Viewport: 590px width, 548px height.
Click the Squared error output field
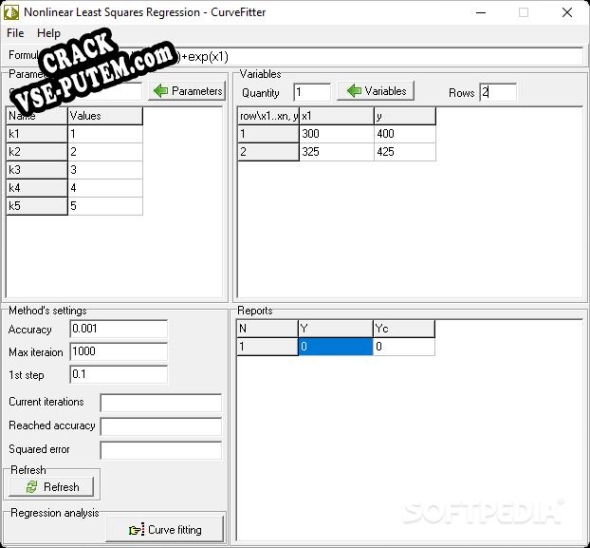(x=161, y=450)
